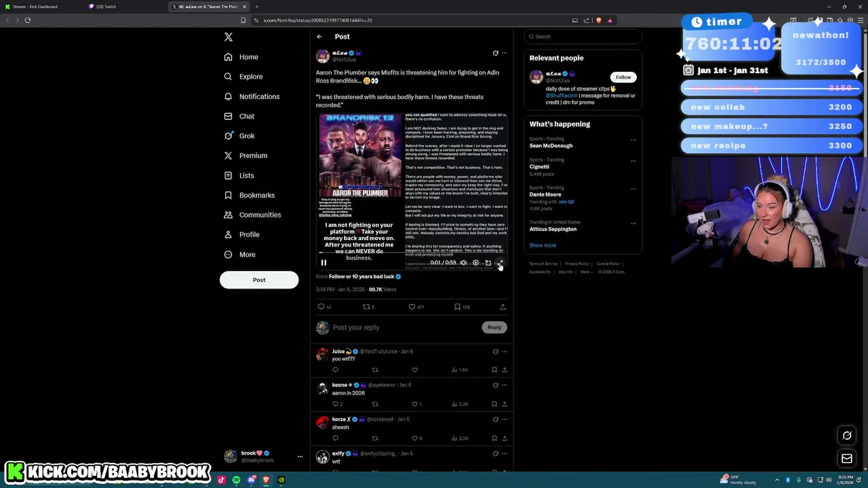The height and width of the screenshot is (488, 868).
Task: Open Home from the left sidebar
Action: (241, 57)
